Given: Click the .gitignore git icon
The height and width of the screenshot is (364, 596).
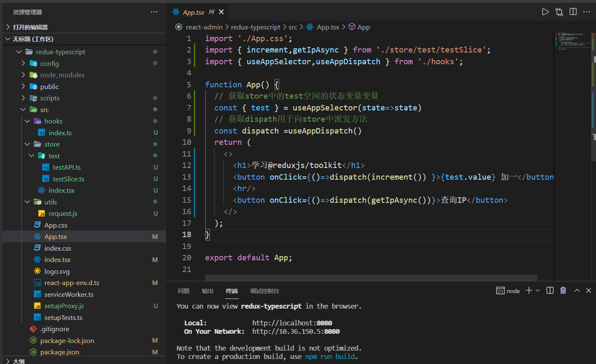Looking at the screenshot, I should pyautogui.click(x=33, y=329).
